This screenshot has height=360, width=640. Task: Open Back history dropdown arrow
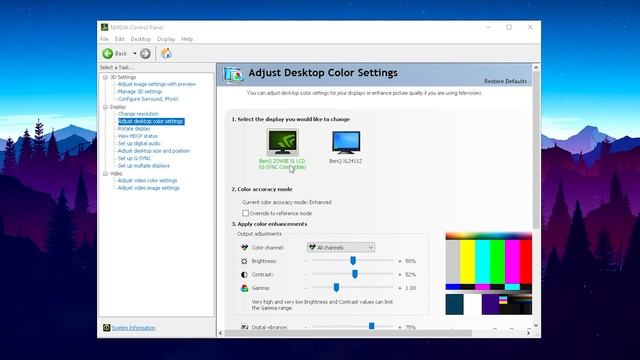point(135,53)
